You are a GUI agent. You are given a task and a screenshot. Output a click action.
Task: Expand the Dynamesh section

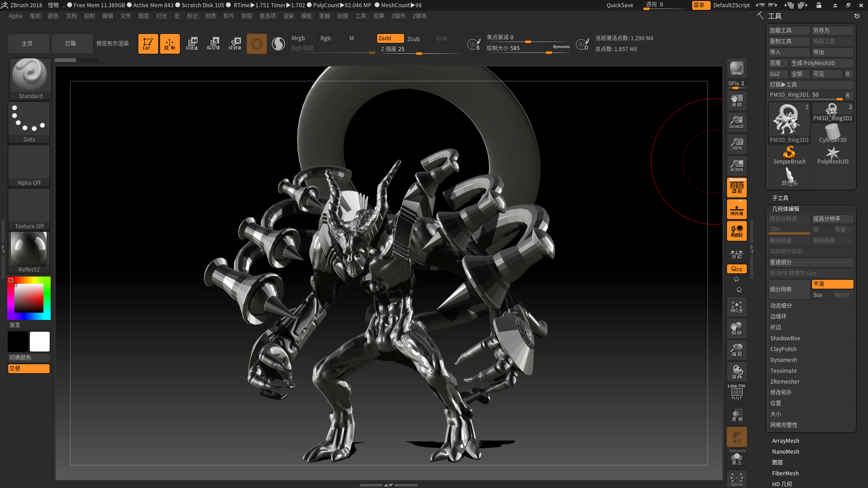(x=783, y=360)
